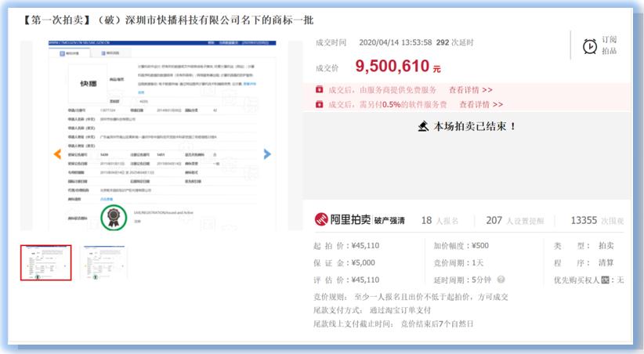Click the 292 次延时 text
Viewport: 644px width, 354px height.
(x=454, y=42)
